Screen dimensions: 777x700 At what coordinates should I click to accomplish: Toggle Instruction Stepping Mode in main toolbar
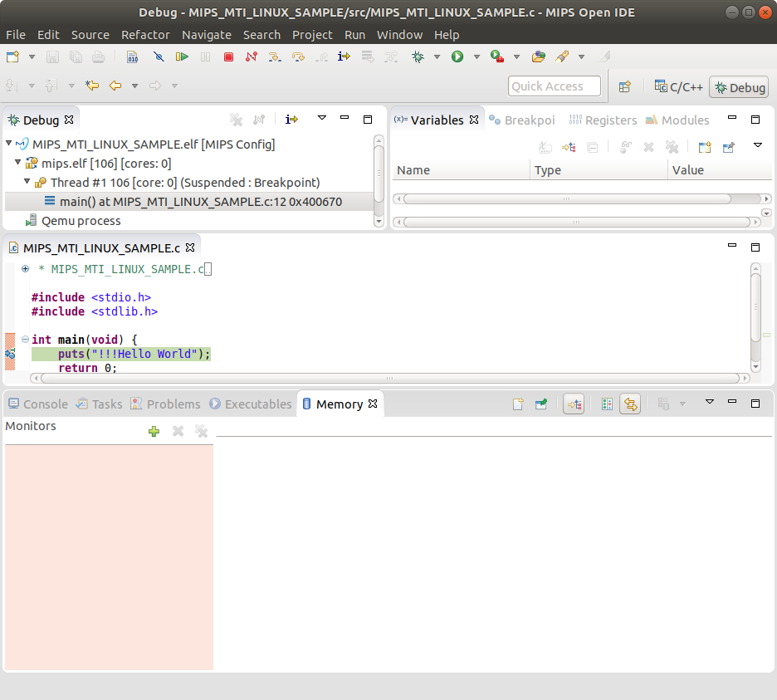(x=344, y=57)
